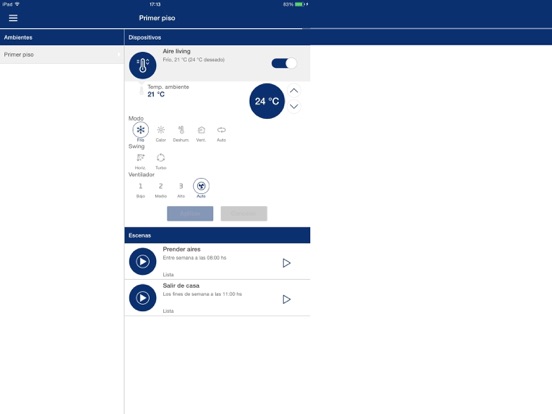This screenshot has width=552, height=414.
Task: Open the Salir de casa scene circle icon
Action: [x=143, y=298]
